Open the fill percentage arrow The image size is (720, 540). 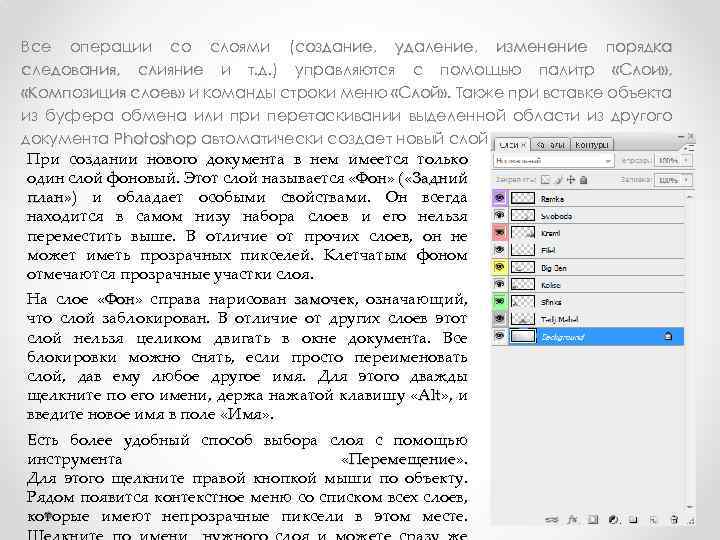tap(686, 180)
